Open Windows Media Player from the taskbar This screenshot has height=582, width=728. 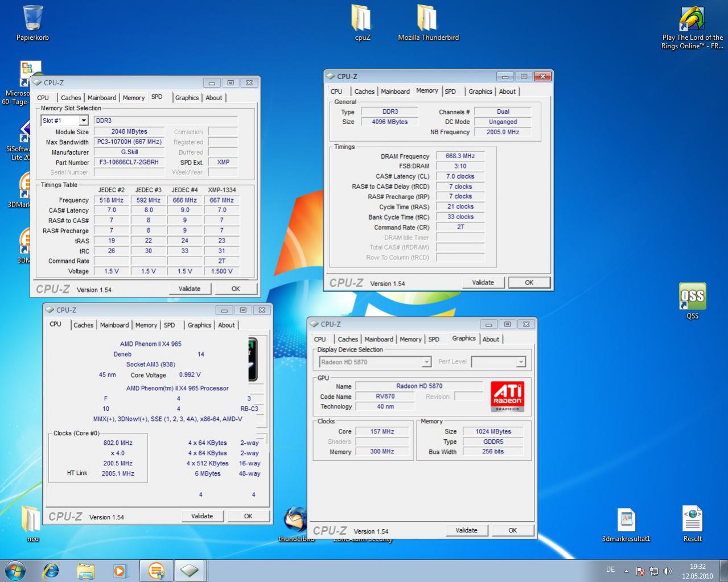pos(120,570)
